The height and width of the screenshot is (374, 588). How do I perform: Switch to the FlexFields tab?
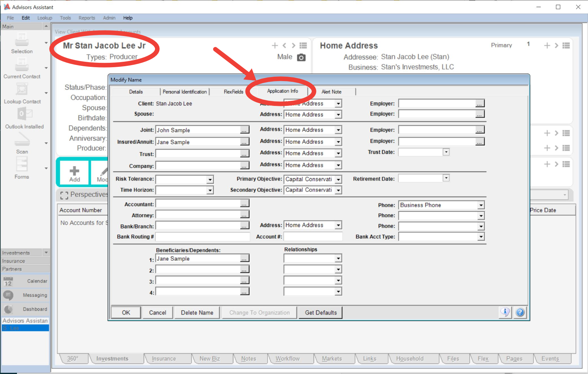[x=234, y=92]
